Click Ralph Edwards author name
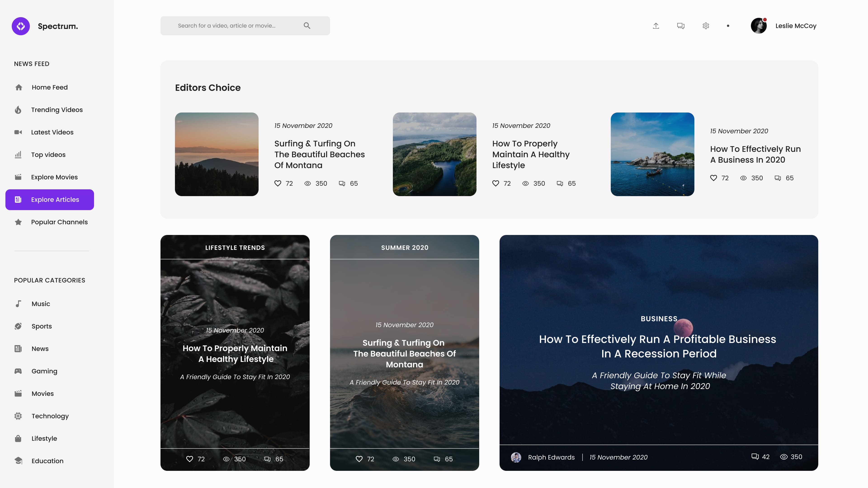Image resolution: width=868 pixels, height=488 pixels. pyautogui.click(x=551, y=457)
